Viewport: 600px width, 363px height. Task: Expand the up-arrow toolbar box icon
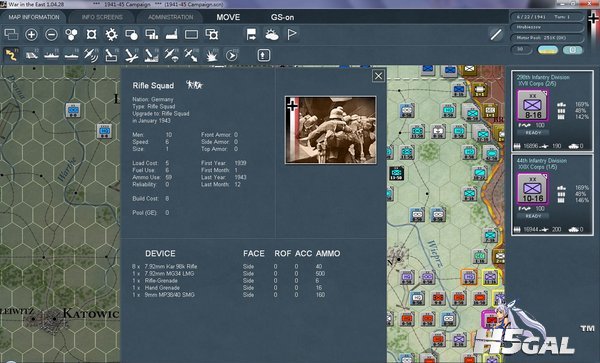pyautogui.click(x=263, y=55)
